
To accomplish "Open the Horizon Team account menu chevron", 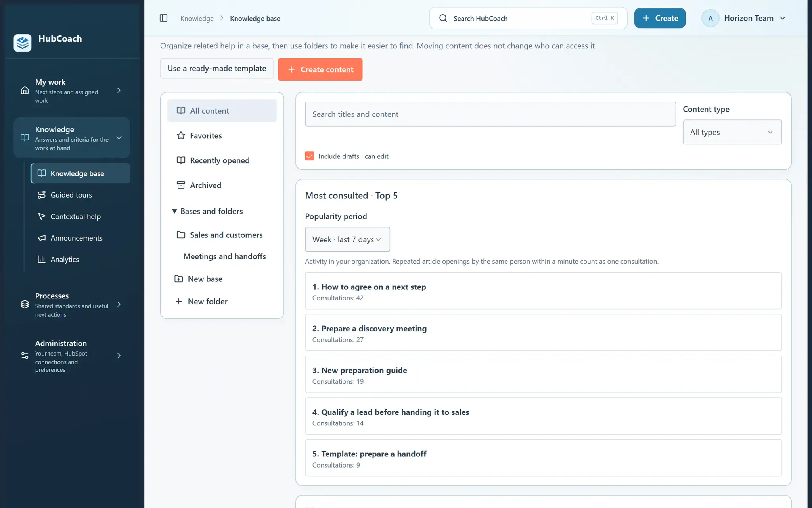I will [783, 18].
